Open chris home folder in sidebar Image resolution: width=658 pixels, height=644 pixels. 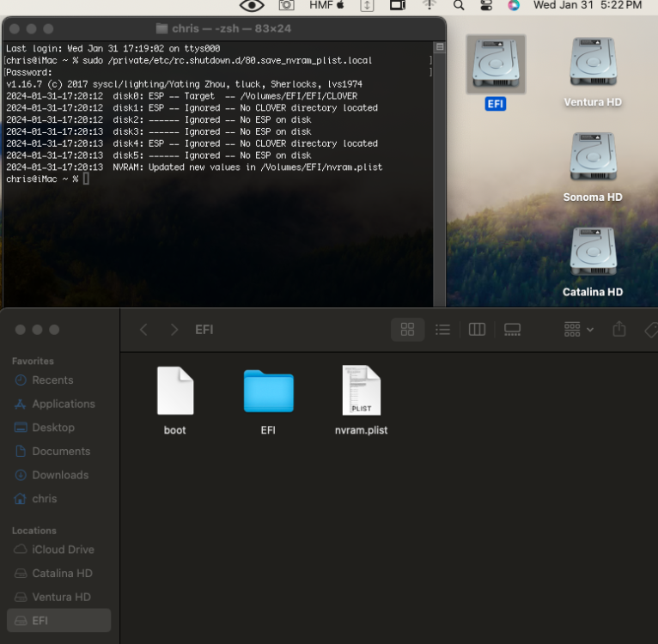tap(44, 499)
